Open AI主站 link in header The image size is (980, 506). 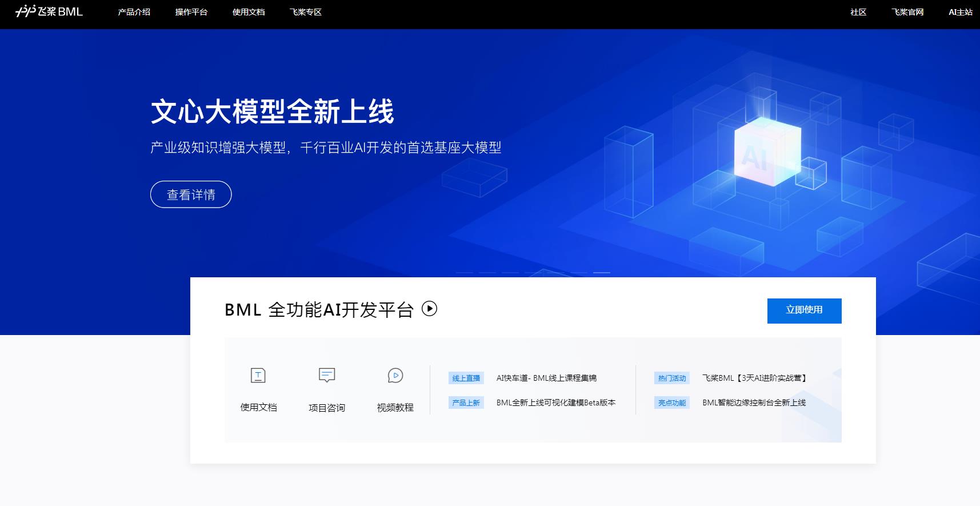(961, 12)
